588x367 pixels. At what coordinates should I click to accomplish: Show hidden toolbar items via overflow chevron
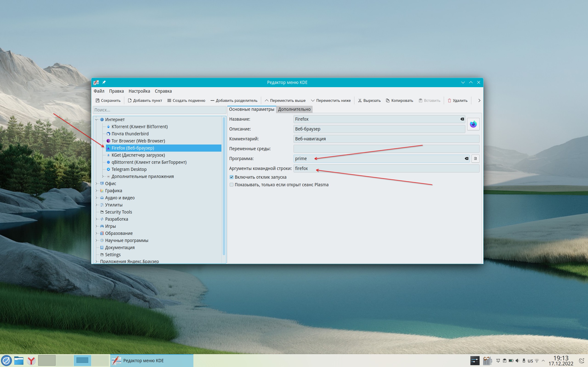479,100
